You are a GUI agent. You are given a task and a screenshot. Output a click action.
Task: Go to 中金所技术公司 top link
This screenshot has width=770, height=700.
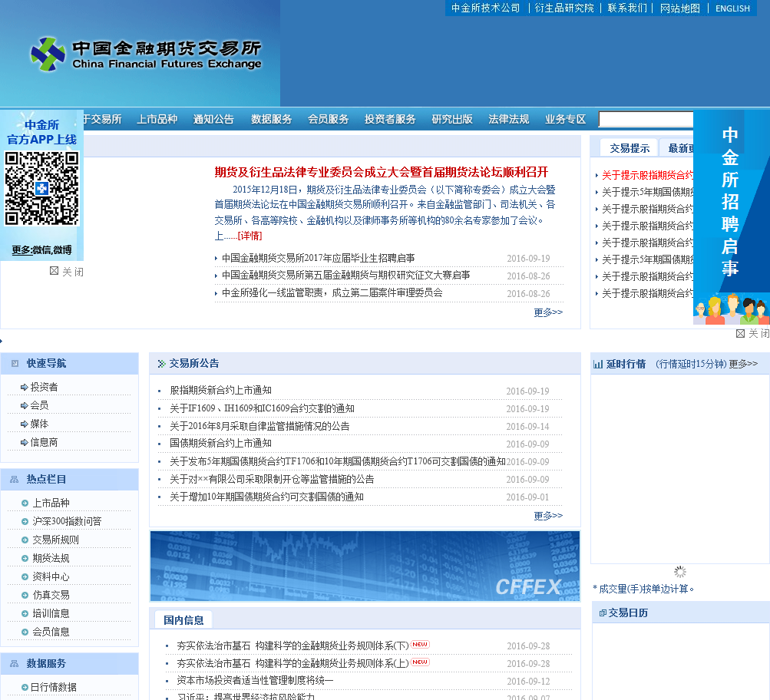tap(486, 8)
